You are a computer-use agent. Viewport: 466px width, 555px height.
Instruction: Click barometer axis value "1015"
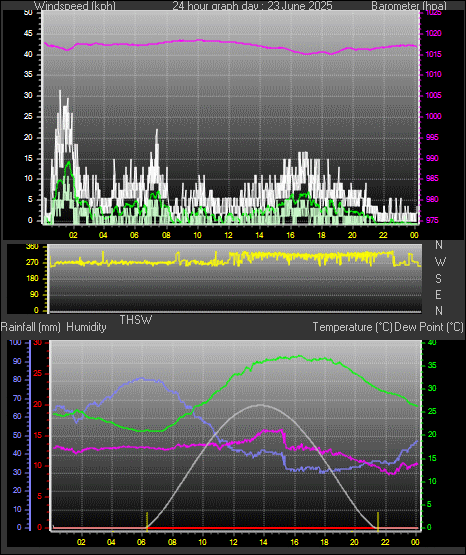[433, 54]
